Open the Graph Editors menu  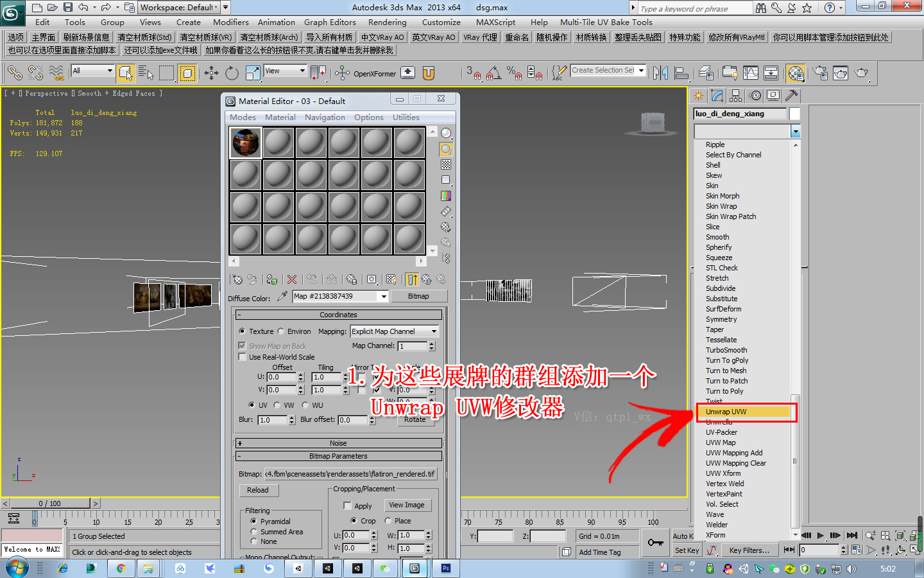[330, 22]
